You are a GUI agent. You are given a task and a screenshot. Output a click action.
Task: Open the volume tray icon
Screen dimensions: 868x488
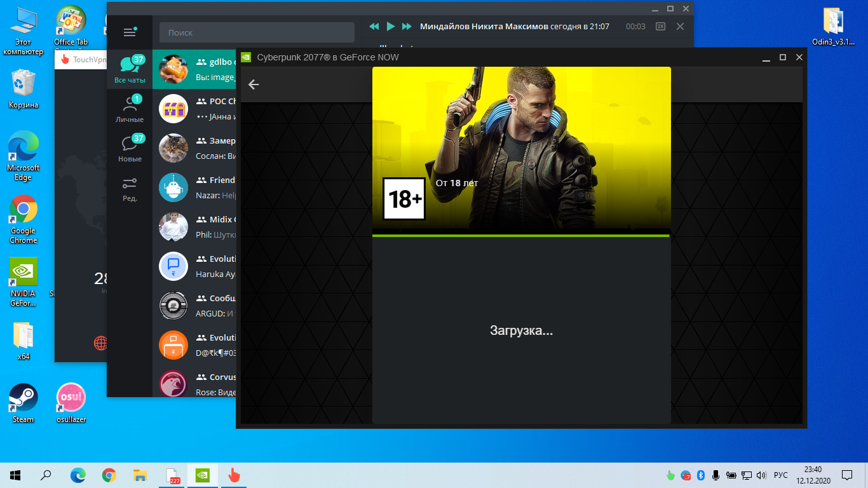tap(761, 475)
